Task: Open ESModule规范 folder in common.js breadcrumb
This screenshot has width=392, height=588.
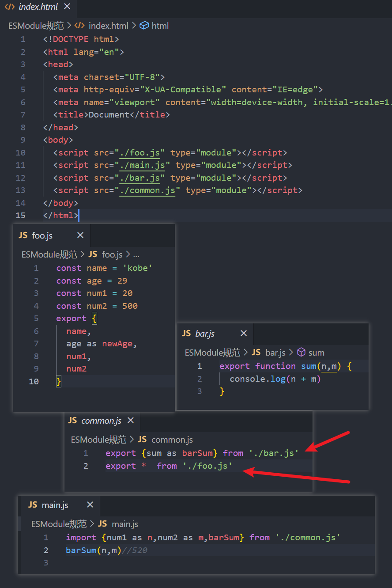Action: (x=99, y=440)
